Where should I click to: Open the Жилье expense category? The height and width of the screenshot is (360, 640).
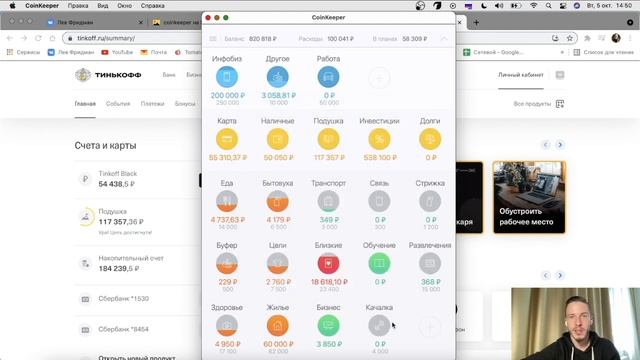coord(278,325)
